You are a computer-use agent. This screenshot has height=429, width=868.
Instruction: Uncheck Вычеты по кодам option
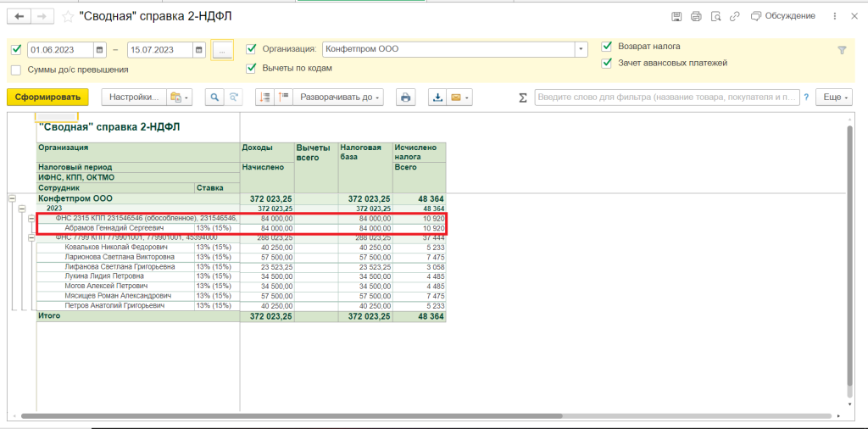click(251, 68)
